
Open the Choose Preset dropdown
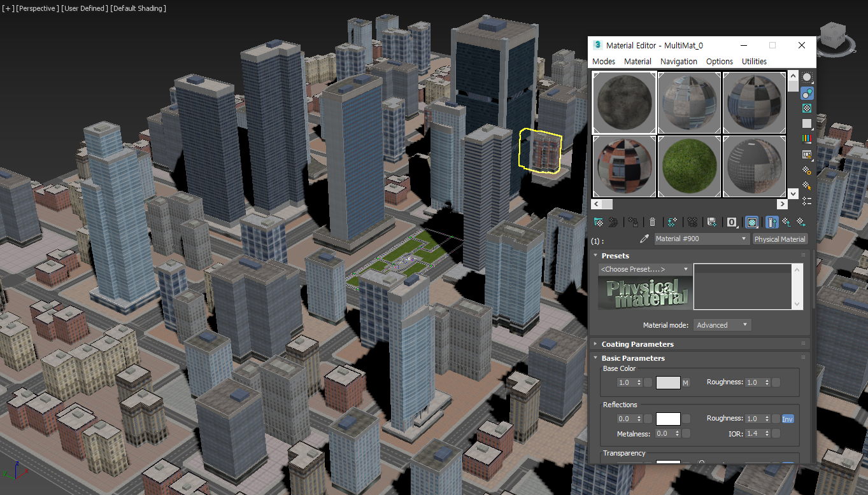click(x=644, y=269)
